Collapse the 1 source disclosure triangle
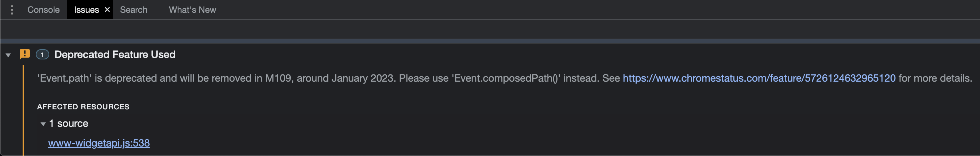Viewport: 980px width, 156px height. (43, 124)
